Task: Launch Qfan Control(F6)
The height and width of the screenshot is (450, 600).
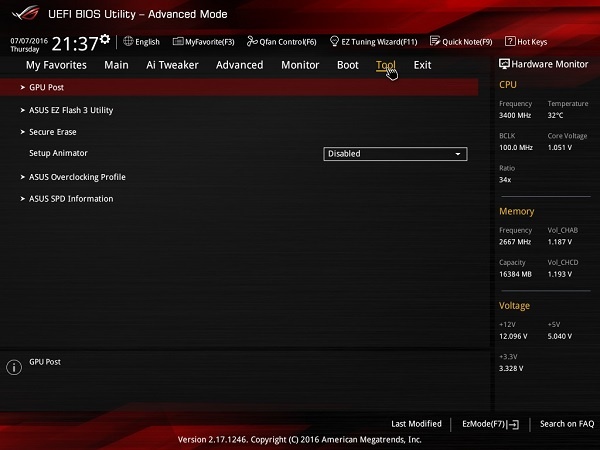Action: pyautogui.click(x=288, y=42)
